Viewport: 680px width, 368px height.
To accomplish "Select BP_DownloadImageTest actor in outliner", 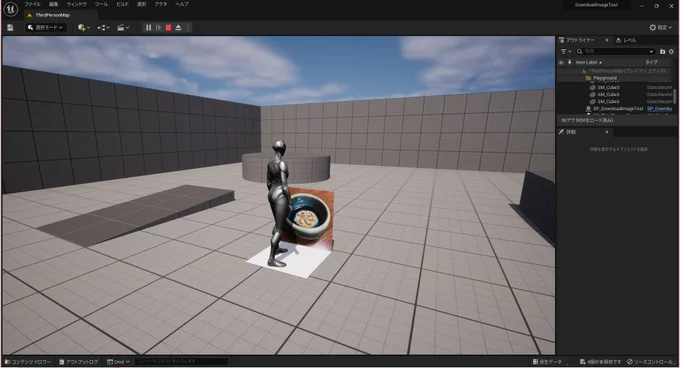I will (618, 108).
